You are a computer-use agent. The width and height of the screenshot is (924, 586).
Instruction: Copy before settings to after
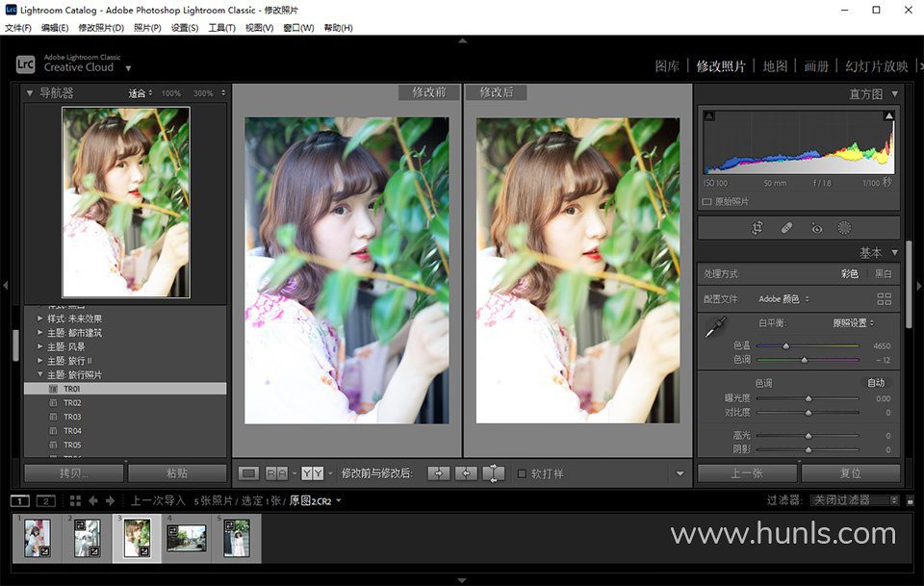pos(439,473)
